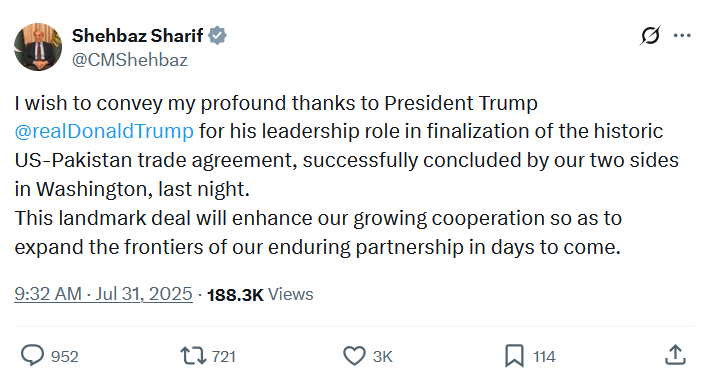Click the 3K likes count

(x=383, y=357)
